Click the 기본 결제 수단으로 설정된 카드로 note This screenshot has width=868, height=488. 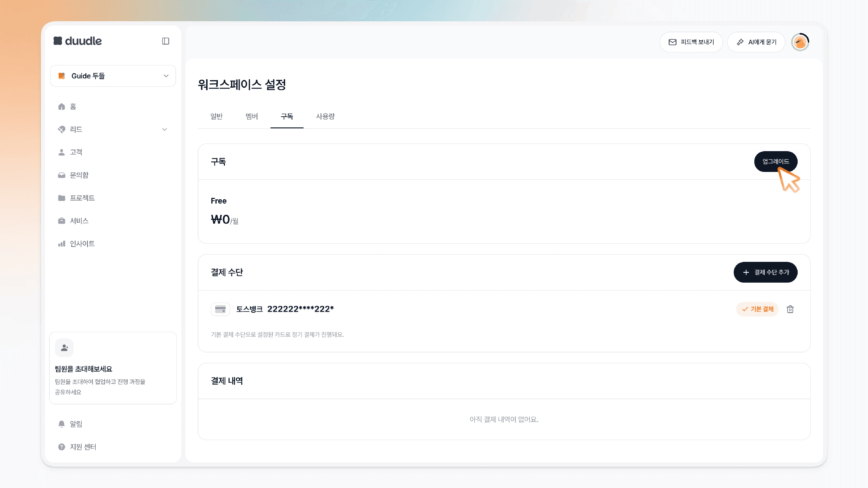(x=277, y=334)
